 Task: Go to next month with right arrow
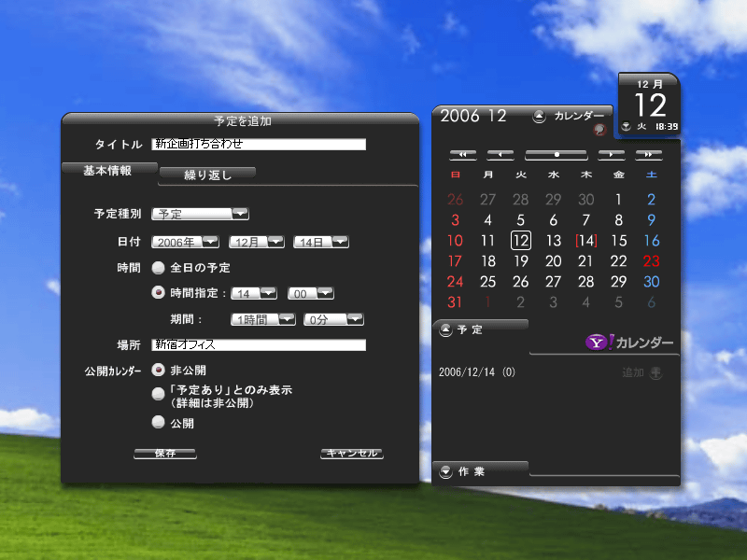click(612, 155)
